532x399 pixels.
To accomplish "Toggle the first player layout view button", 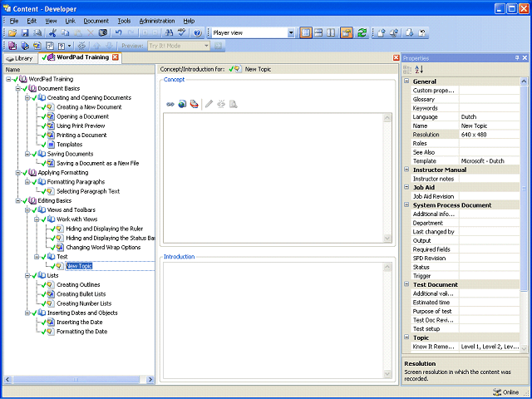I will click(x=306, y=33).
